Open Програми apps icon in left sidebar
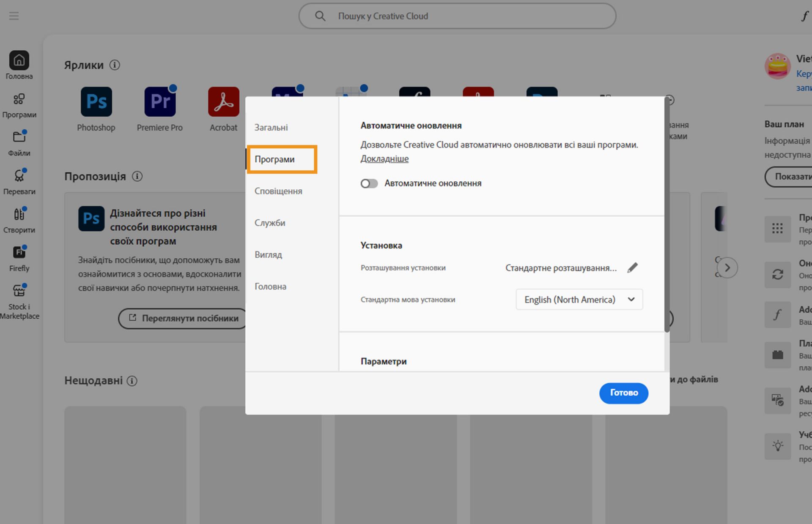This screenshot has height=524, width=812. point(19,99)
